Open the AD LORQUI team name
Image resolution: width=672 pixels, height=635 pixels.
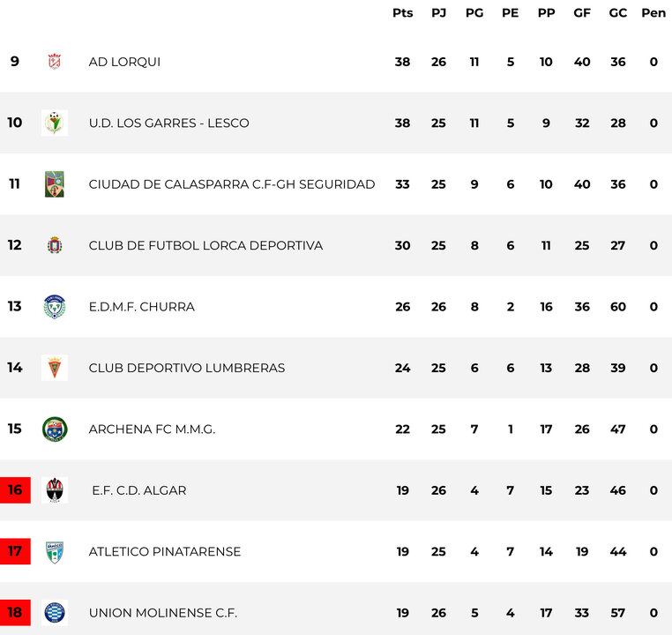[x=124, y=62]
